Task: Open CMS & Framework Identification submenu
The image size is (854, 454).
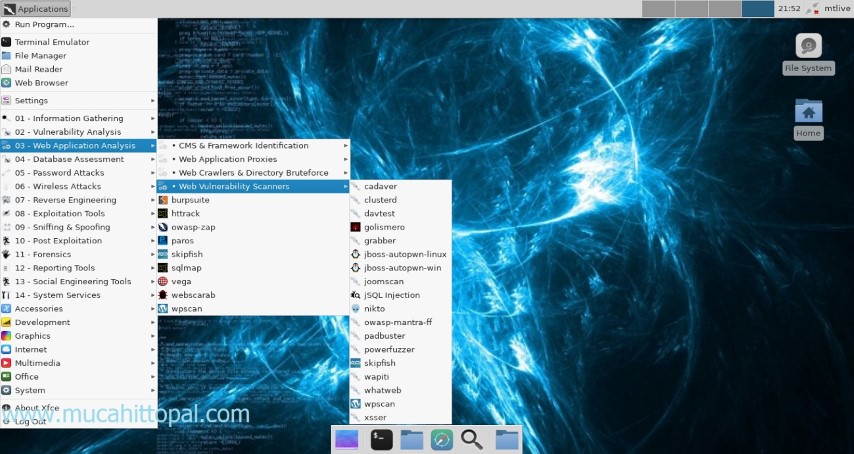Action: click(253, 145)
